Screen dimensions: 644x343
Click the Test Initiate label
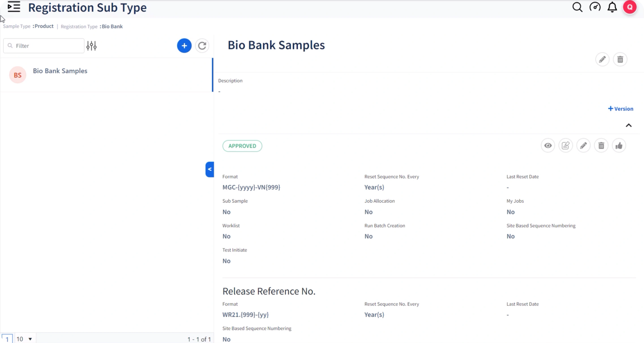click(x=235, y=250)
